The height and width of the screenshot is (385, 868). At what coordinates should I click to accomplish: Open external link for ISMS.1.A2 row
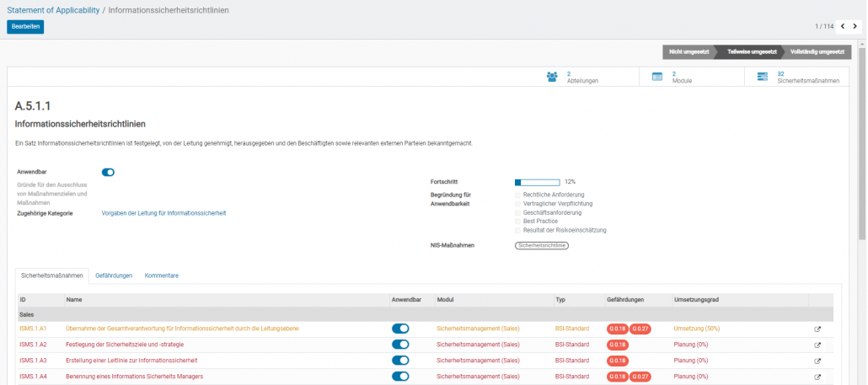(x=817, y=345)
